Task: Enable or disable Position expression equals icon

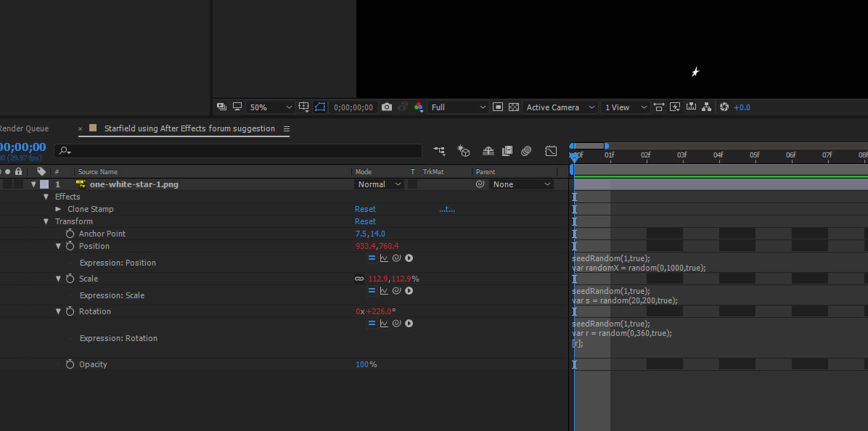Action: pyautogui.click(x=372, y=258)
